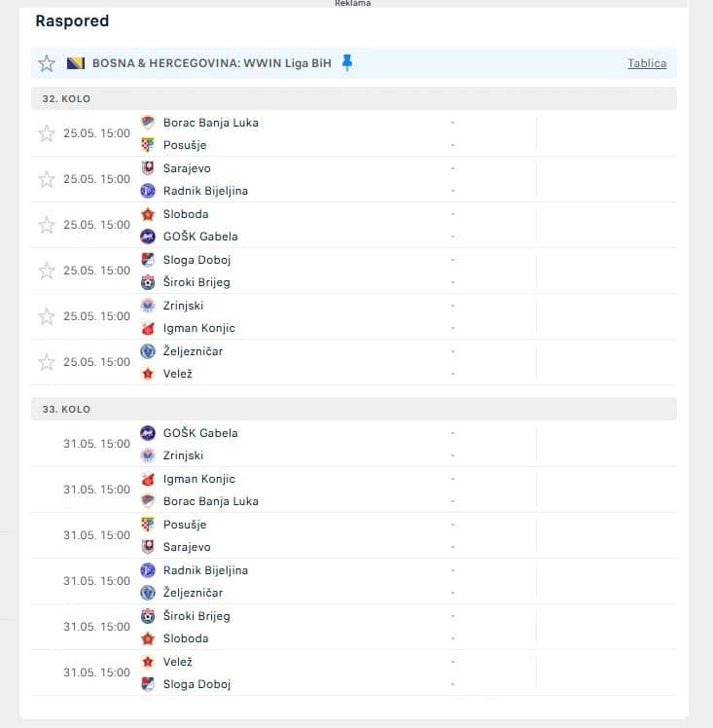Screen dimensions: 713x728
Task: Open the Tablica standings link
Action: 647,63
